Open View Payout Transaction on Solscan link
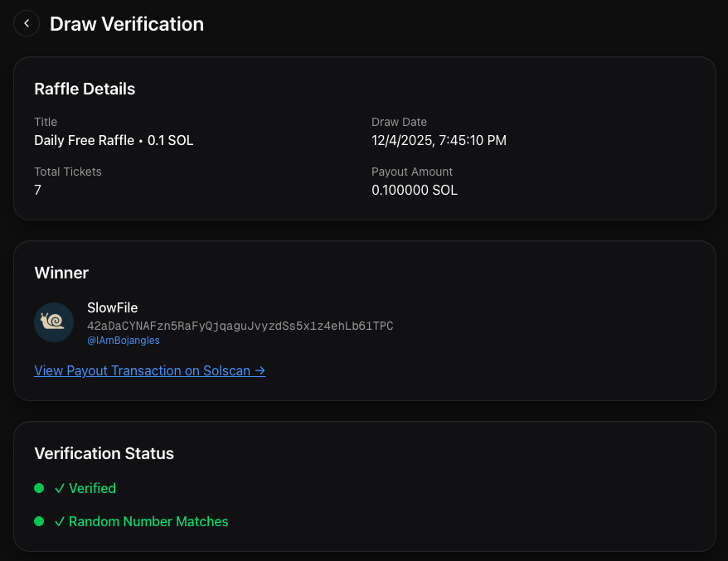The image size is (728, 561). click(x=149, y=370)
